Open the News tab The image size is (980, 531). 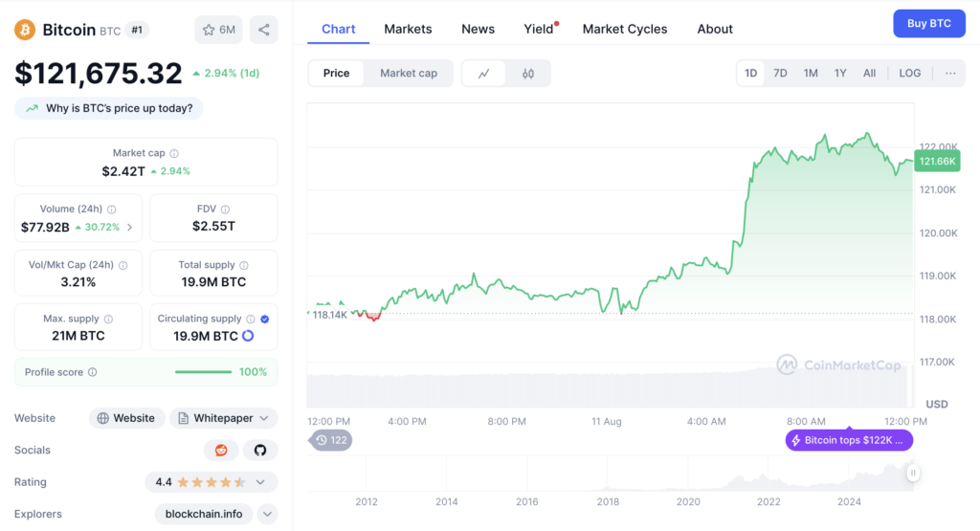479,30
